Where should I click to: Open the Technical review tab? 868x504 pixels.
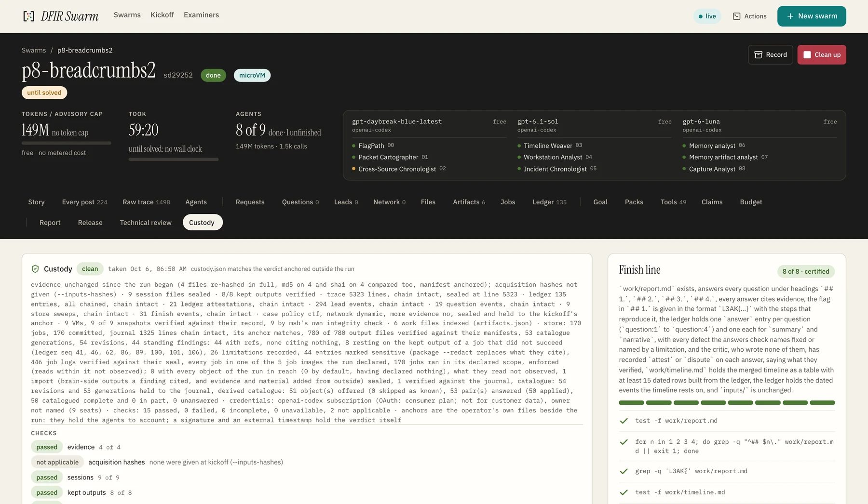point(146,223)
